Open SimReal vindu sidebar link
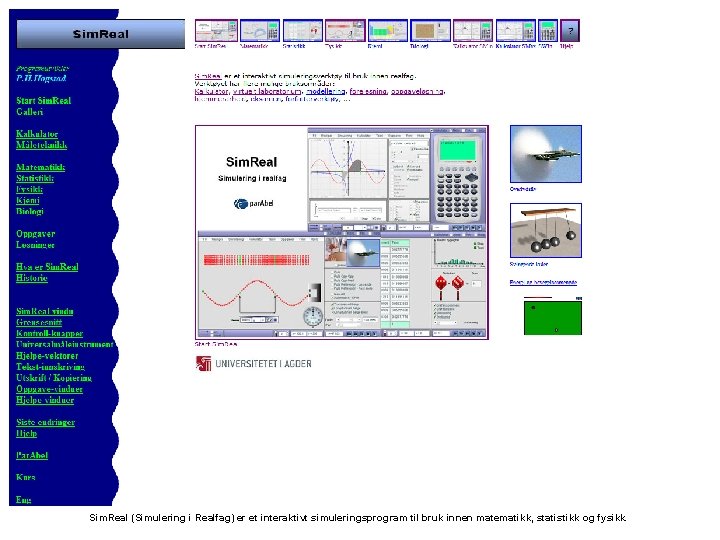The width and height of the screenshot is (720, 540). [x=45, y=311]
